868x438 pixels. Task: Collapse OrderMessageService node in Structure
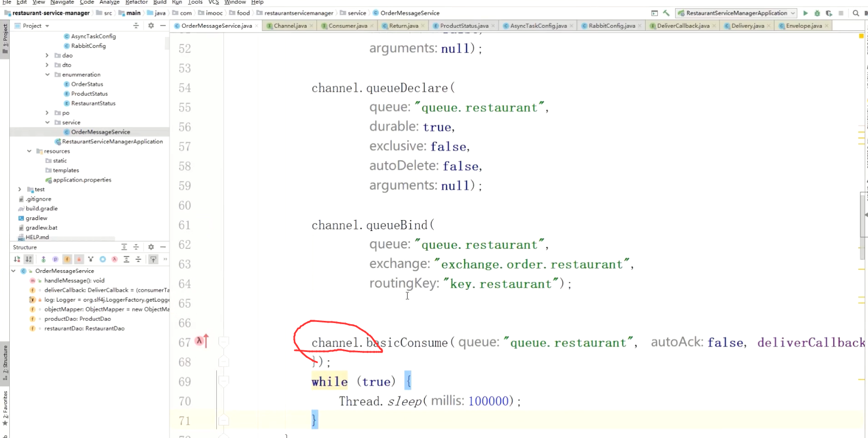[x=13, y=271]
